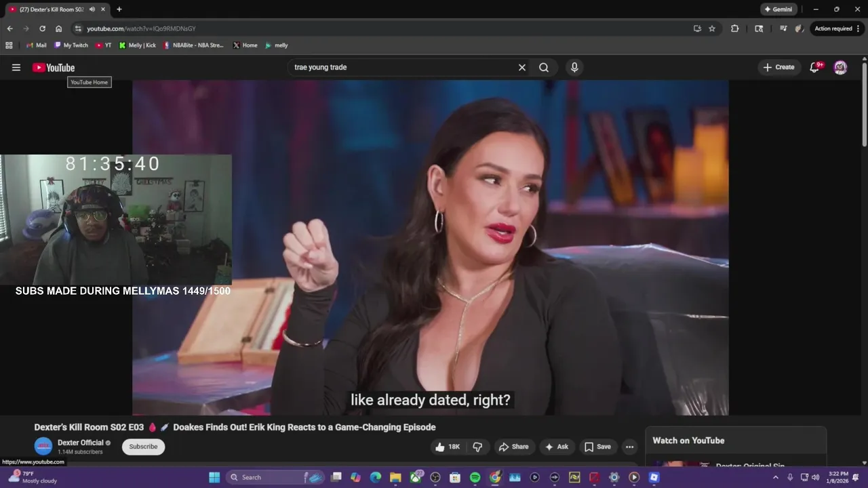Image resolution: width=868 pixels, height=488 pixels.
Task: Open the YouTube guide hamburger menu
Action: point(16,67)
